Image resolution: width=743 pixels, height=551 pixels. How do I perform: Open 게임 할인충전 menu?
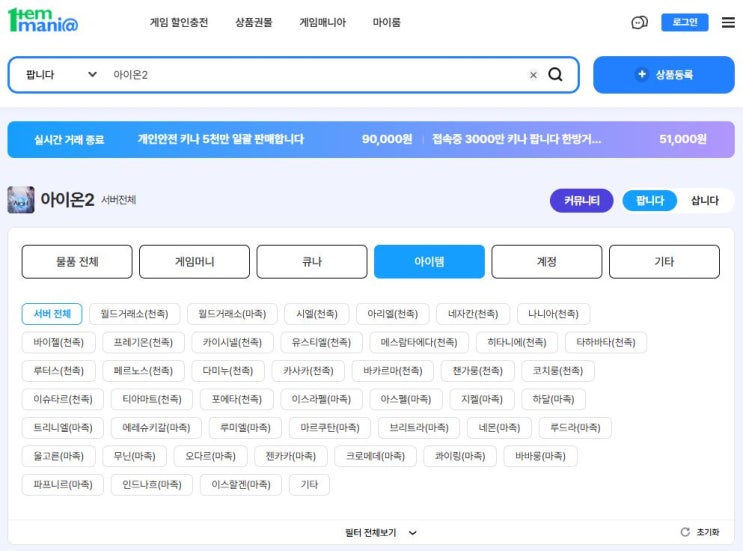pos(179,22)
